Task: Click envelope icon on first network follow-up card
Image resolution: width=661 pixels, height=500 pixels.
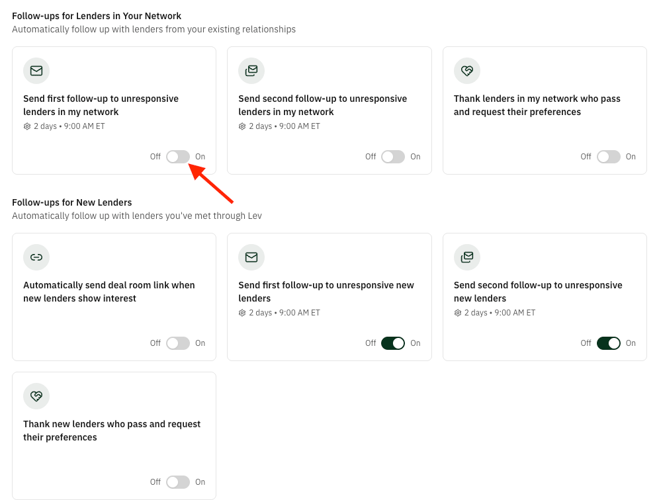Action: [36, 71]
